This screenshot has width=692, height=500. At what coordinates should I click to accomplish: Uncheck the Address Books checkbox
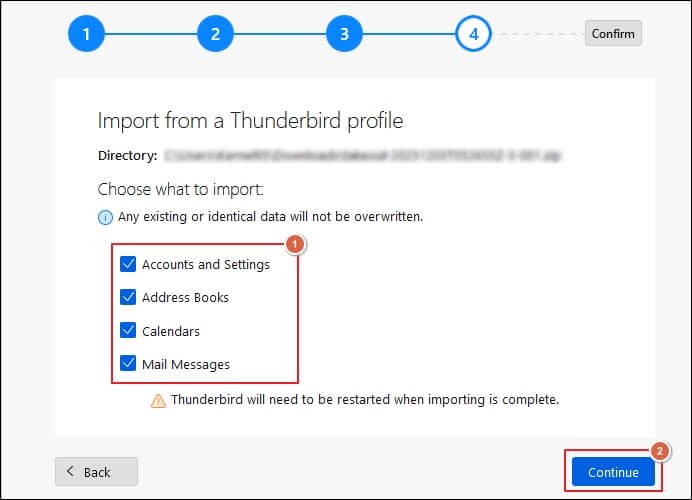point(128,297)
